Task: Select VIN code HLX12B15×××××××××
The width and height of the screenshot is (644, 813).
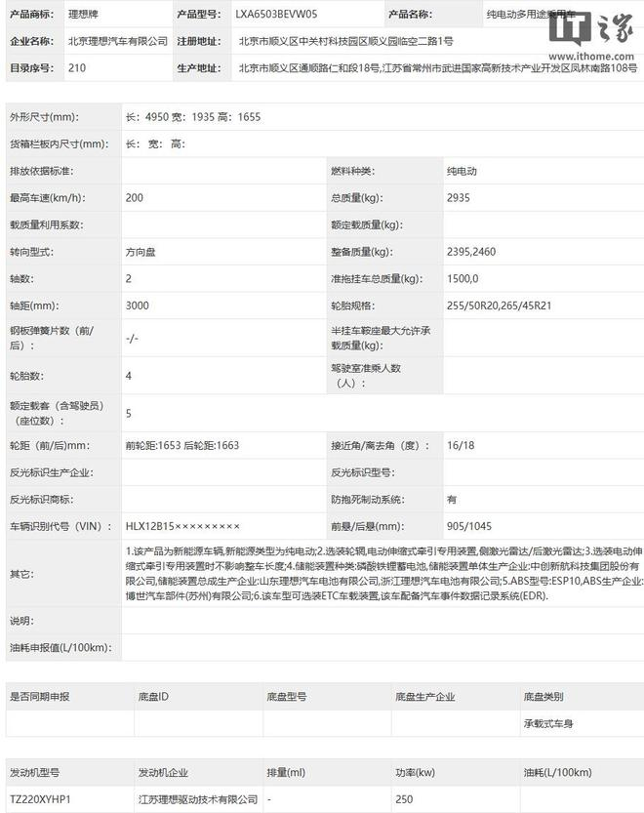Action: click(x=182, y=526)
